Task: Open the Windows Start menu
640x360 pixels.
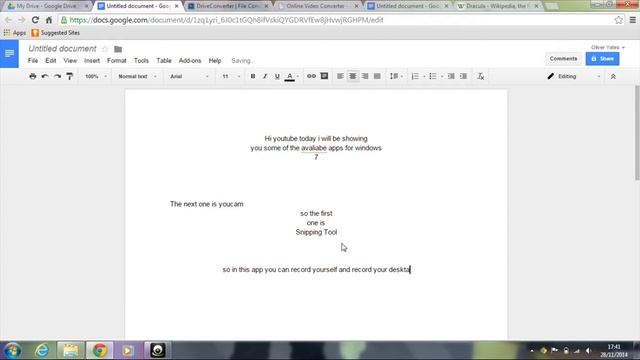Action: [13, 351]
